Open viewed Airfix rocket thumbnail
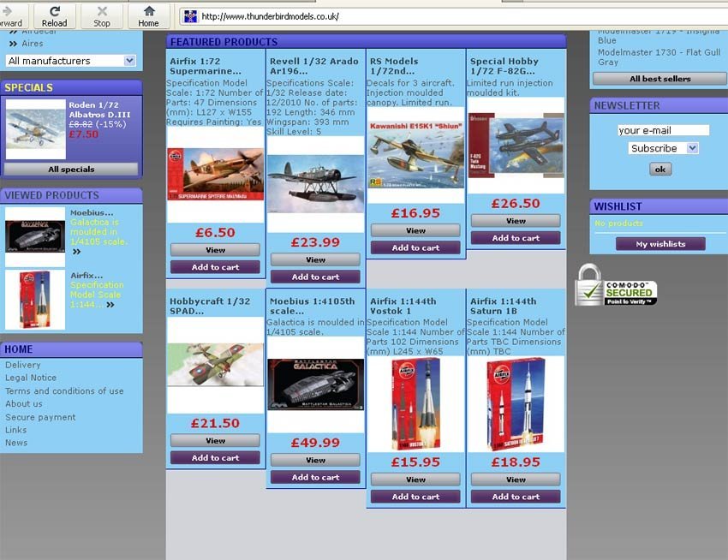 [x=35, y=300]
